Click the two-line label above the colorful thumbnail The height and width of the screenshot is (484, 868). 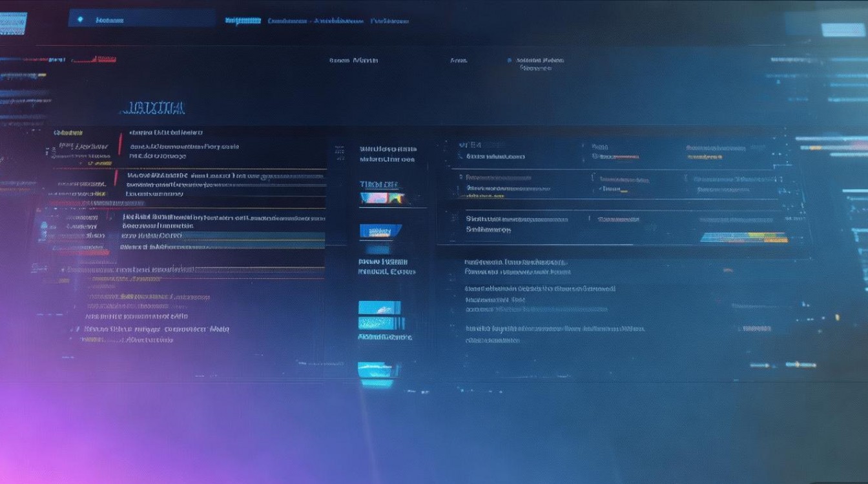387,154
